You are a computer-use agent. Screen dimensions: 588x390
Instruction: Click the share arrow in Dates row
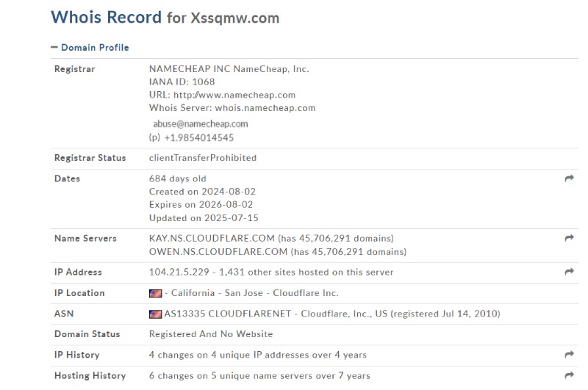(569, 178)
